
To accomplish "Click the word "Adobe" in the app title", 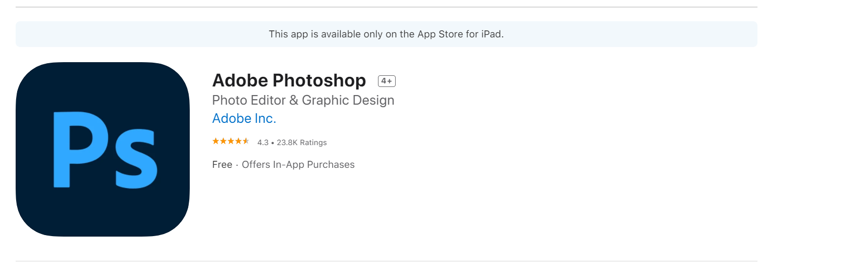I will pos(240,81).
